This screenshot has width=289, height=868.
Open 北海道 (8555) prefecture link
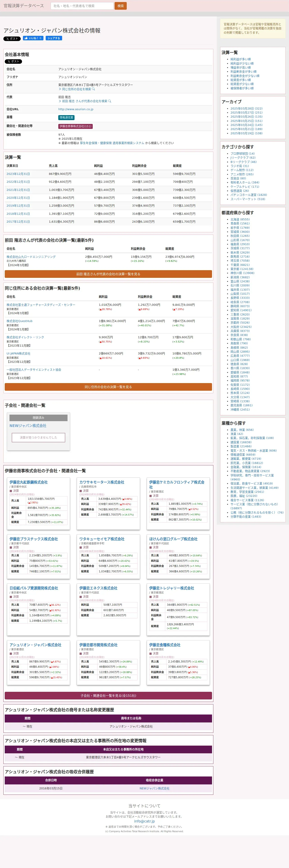[240, 219]
